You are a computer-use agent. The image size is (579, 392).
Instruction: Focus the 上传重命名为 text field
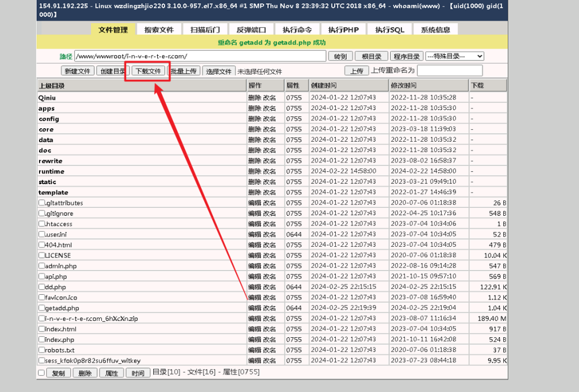point(450,71)
